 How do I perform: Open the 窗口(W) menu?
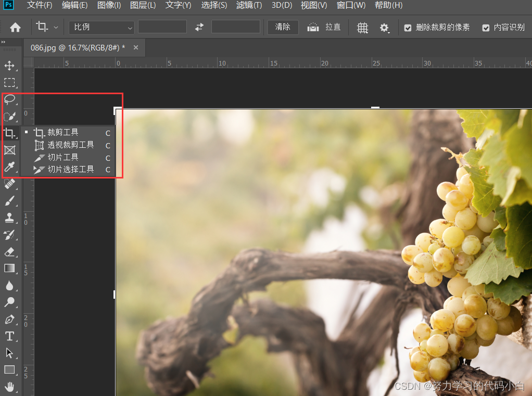(x=351, y=5)
